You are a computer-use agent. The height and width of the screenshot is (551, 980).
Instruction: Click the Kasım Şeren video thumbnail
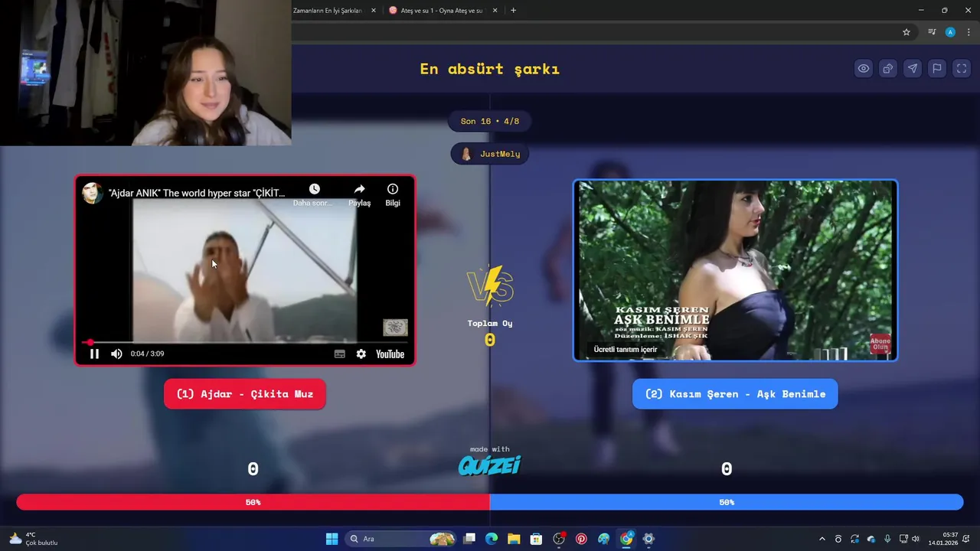(735, 270)
